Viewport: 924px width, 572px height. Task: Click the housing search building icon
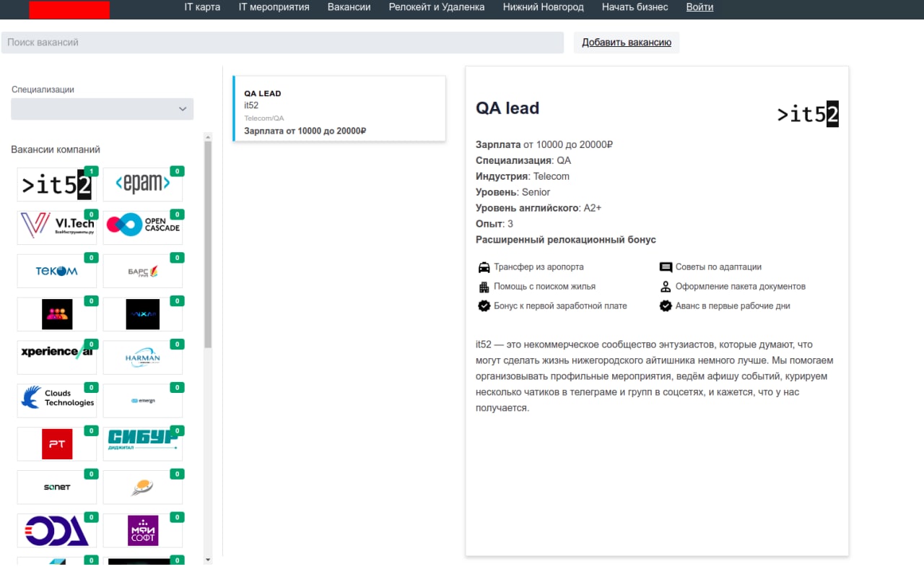tap(484, 287)
